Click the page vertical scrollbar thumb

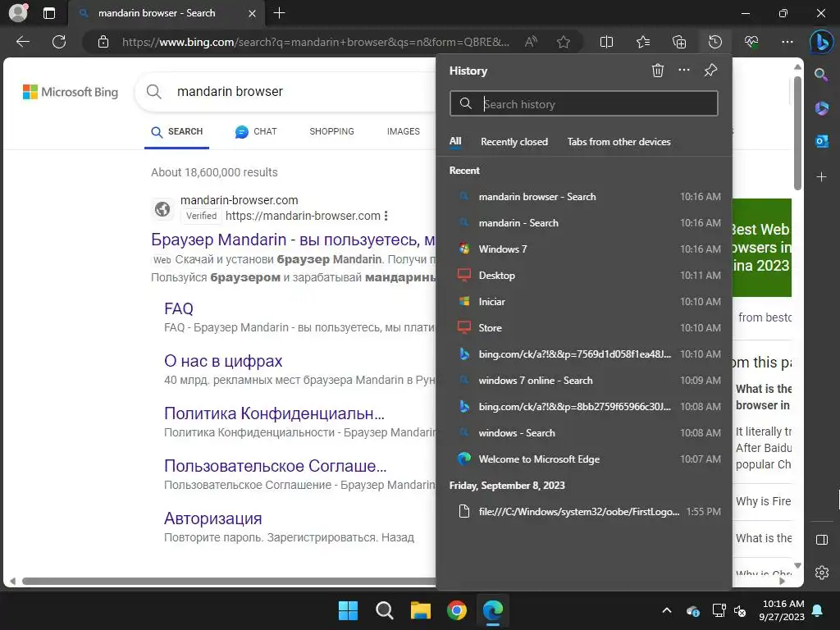[x=797, y=133]
